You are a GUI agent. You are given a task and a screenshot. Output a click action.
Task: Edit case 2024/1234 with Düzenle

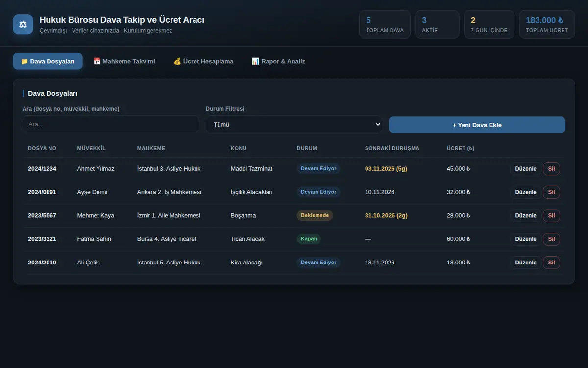(x=526, y=169)
